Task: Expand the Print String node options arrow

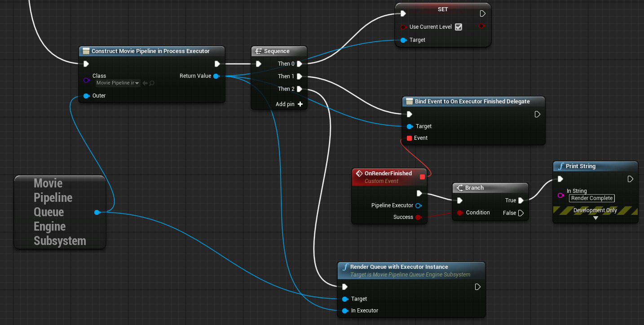Action: tap(595, 218)
